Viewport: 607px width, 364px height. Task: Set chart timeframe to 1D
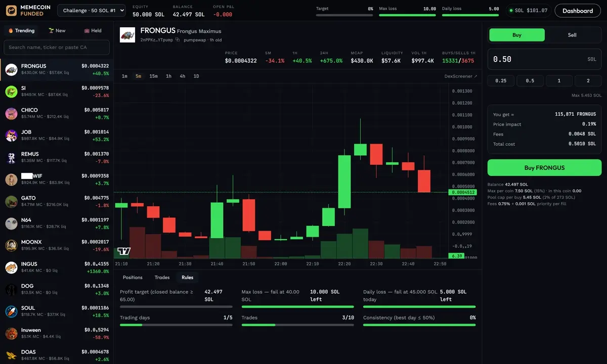196,76
